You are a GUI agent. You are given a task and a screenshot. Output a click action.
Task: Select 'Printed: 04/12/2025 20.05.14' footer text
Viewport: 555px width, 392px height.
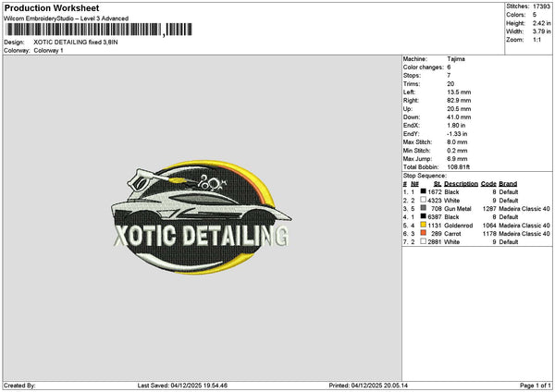click(x=368, y=386)
